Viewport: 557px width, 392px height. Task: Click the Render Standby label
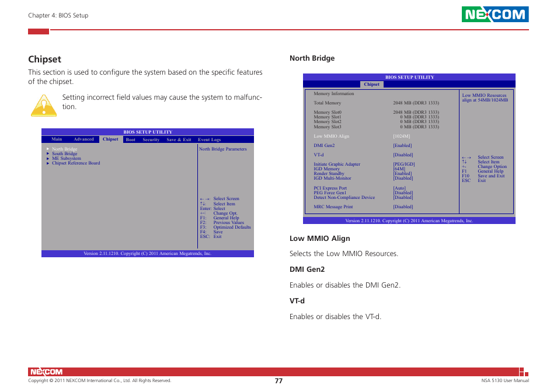point(329,173)
